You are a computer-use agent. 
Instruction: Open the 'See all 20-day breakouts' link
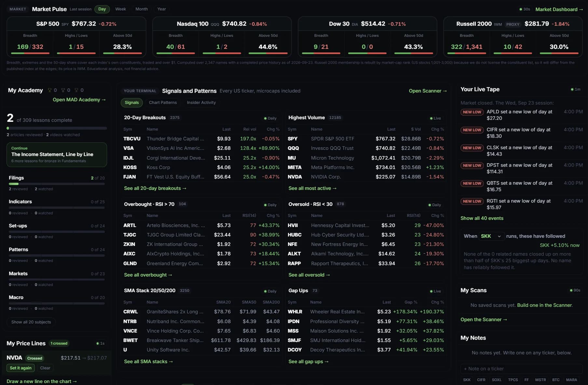[155, 188]
